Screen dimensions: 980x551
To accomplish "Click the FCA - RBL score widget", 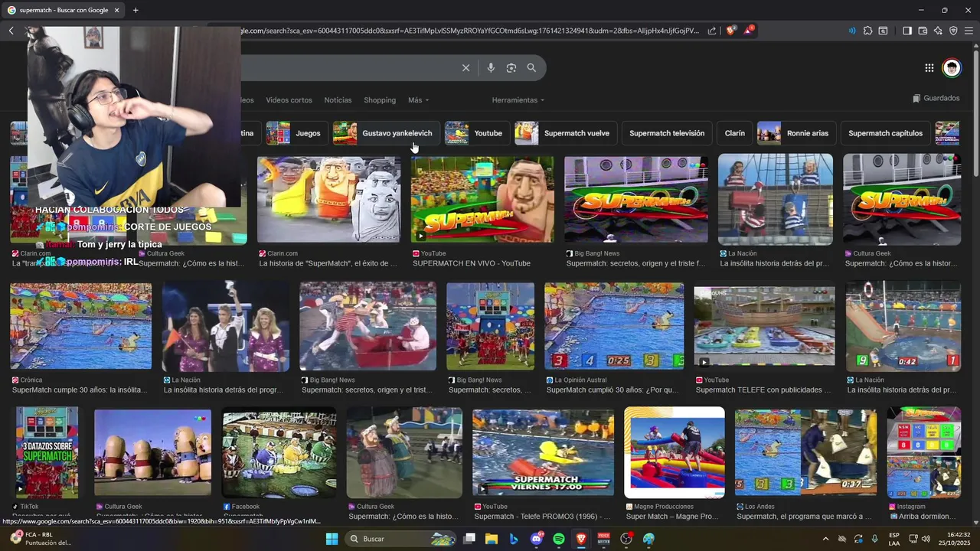I will (42, 539).
